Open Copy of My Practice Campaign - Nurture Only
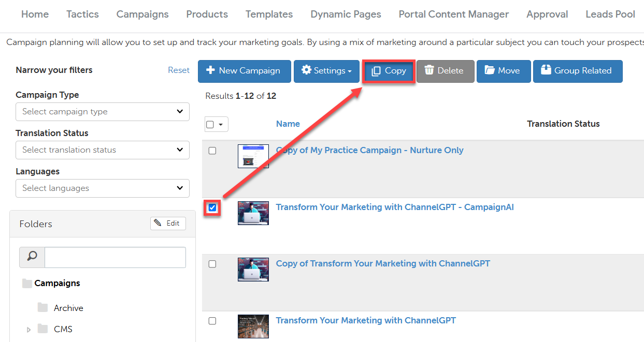 [370, 150]
